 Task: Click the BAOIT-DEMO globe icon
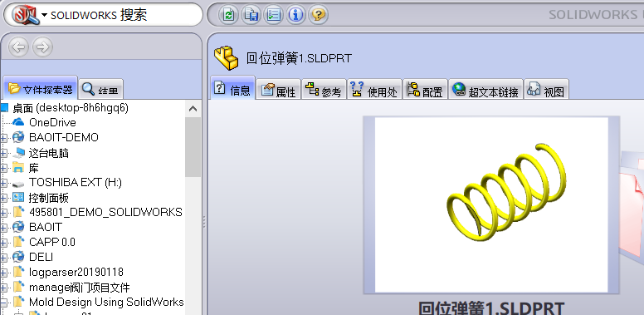pos(18,137)
